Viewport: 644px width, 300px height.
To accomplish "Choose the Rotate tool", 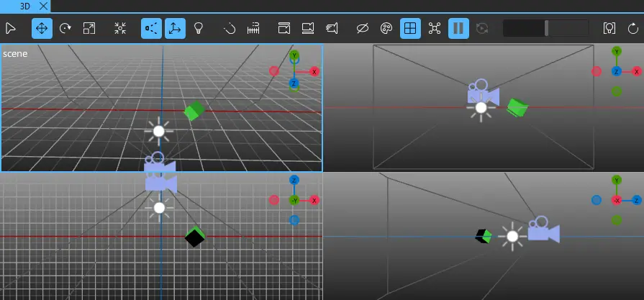I will [x=65, y=29].
